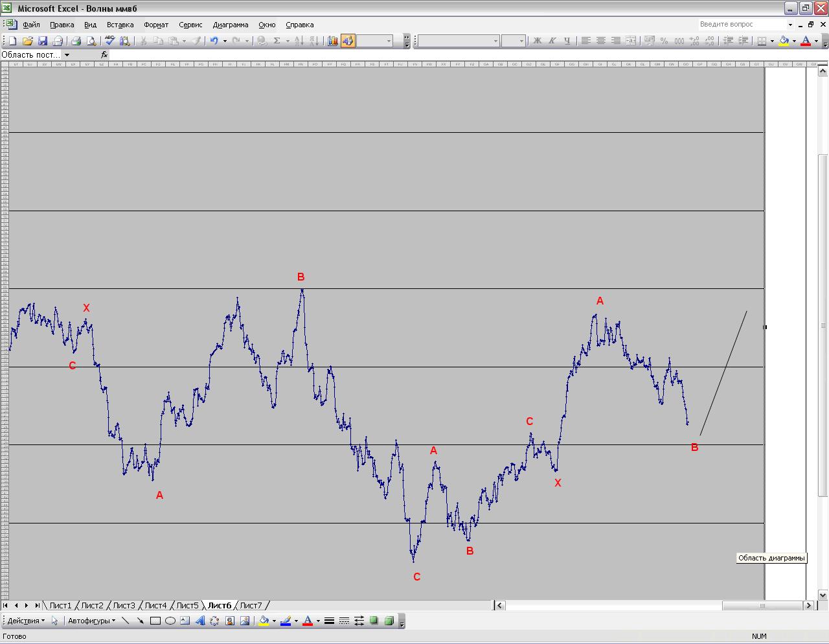The height and width of the screenshot is (644, 829).
Task: Insert picture from file
Action: click(245, 621)
